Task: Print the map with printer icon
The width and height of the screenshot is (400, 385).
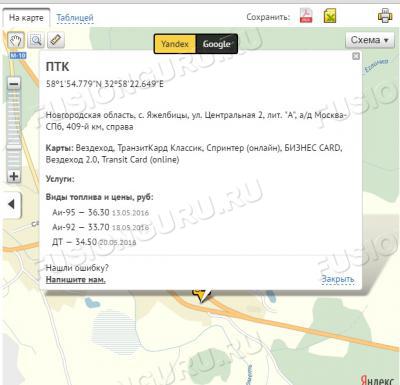Action: (x=385, y=16)
